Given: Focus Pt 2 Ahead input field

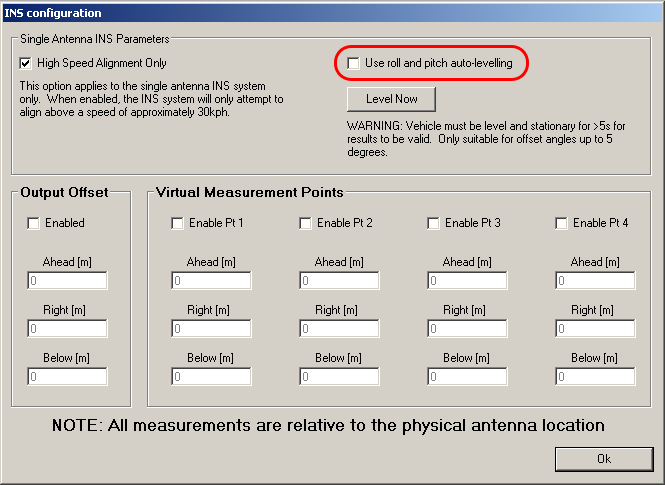Looking at the screenshot, I should 339,281.
